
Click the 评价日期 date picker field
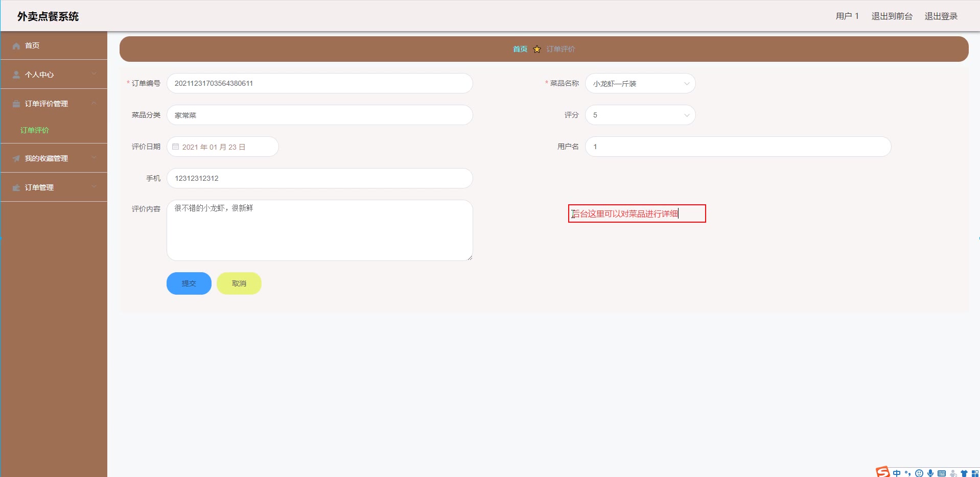223,147
